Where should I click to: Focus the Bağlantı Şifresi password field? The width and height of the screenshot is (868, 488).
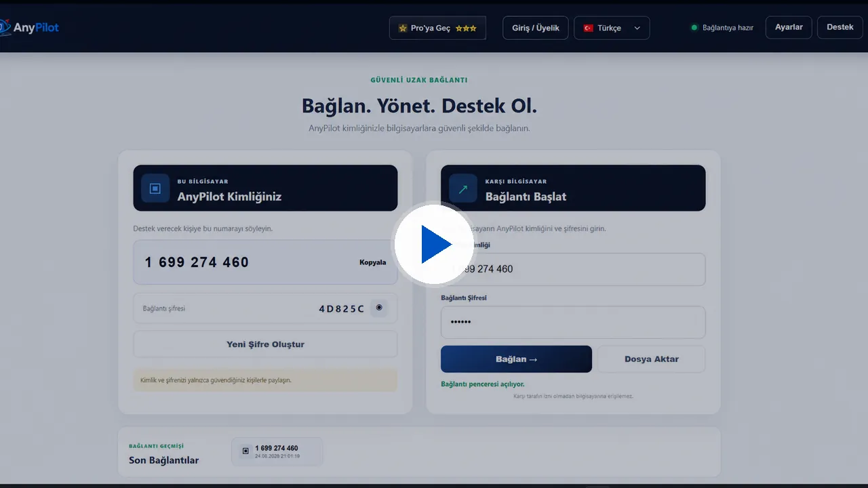coord(573,322)
